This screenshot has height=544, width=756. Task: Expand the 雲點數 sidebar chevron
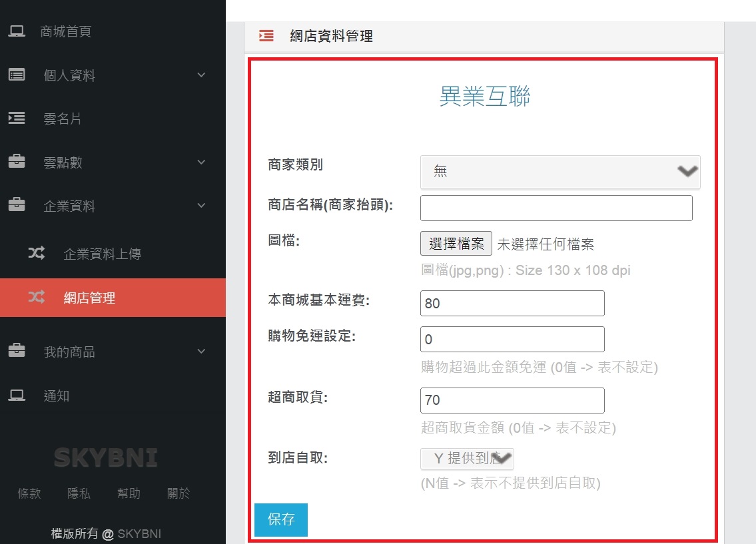(202, 162)
